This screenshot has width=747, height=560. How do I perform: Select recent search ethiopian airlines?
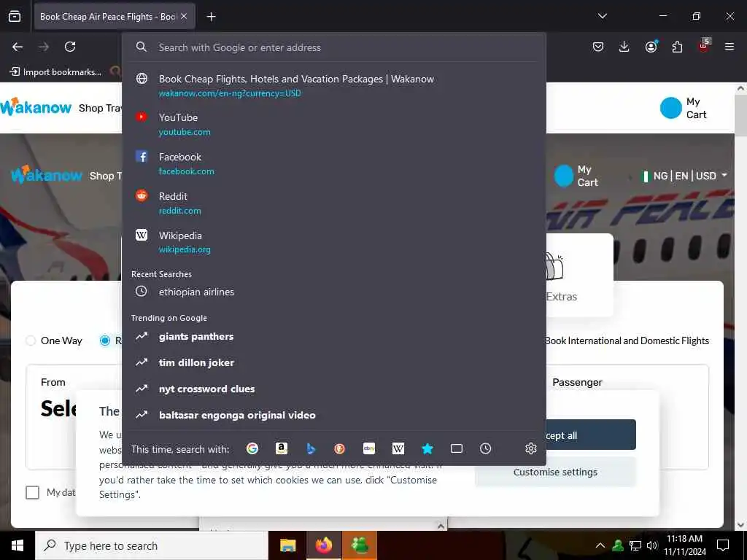pyautogui.click(x=334, y=292)
